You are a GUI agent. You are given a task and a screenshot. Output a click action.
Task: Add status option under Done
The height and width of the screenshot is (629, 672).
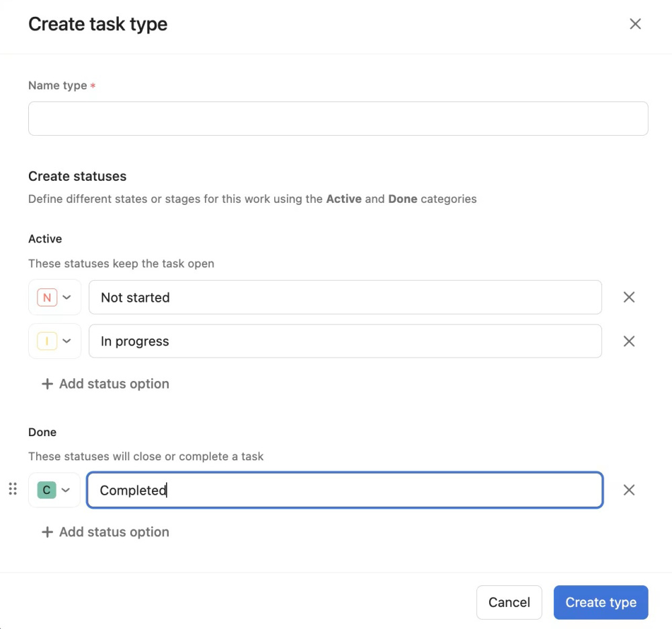(106, 532)
